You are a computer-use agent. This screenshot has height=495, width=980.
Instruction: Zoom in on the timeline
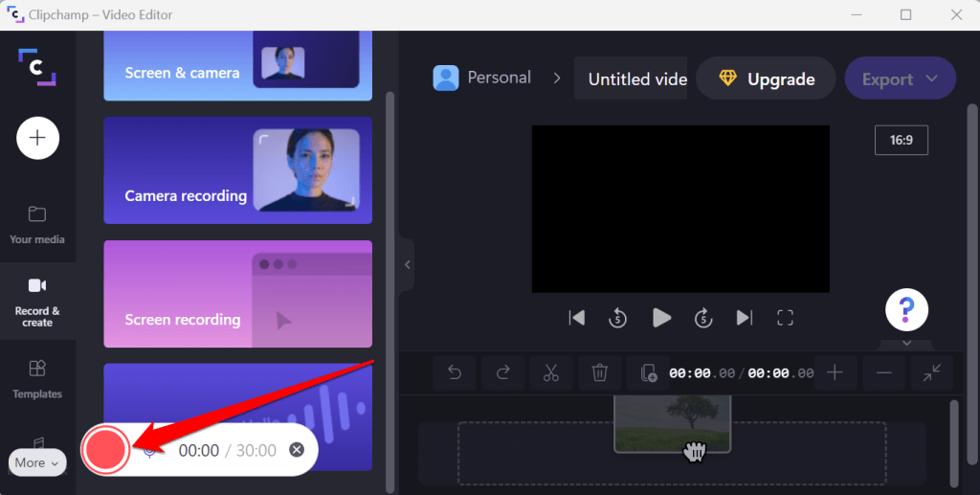point(835,373)
